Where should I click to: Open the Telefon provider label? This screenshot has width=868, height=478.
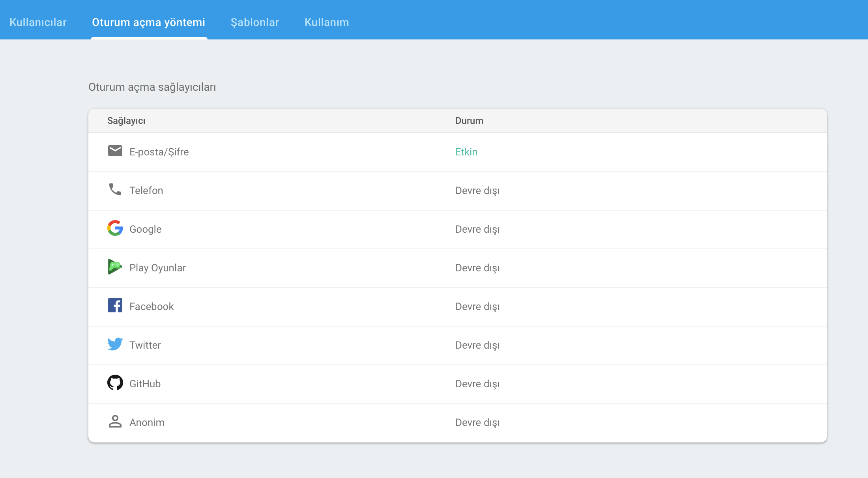click(x=146, y=190)
